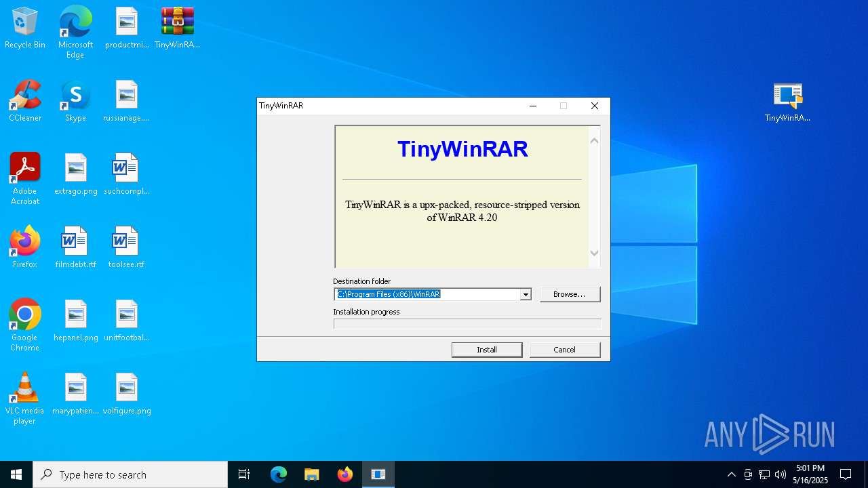The image size is (868, 488).
Task: Select the russianage... file icon
Action: pyautogui.click(x=127, y=101)
